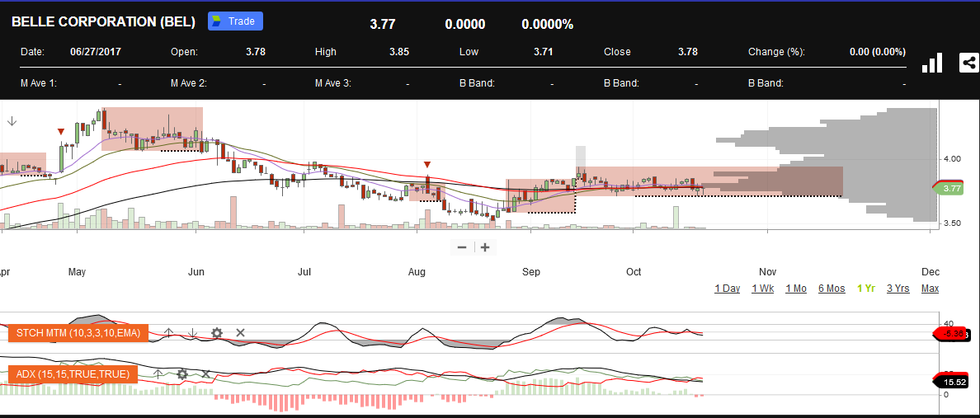The width and height of the screenshot is (980, 418).
Task: Select the active 1 Yr range
Action: click(x=866, y=288)
